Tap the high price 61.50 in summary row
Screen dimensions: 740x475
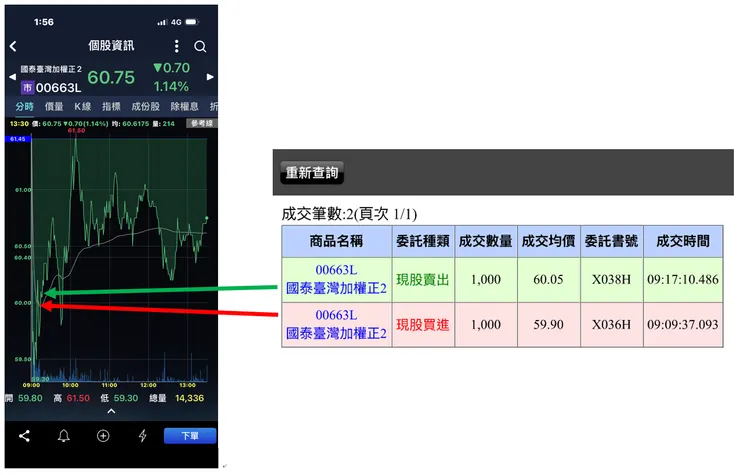coord(78,398)
